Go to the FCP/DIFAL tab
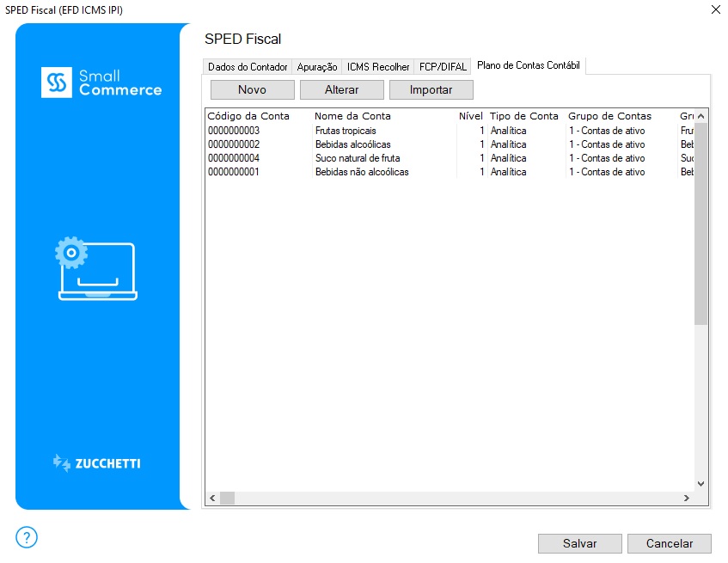The width and height of the screenshot is (728, 563). coord(443,67)
